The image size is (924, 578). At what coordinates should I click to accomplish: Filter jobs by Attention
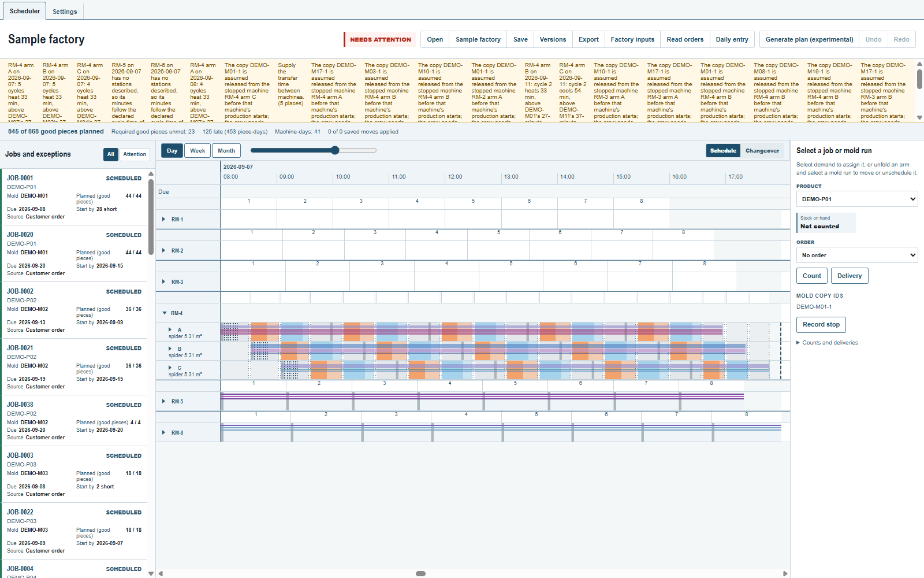click(135, 154)
